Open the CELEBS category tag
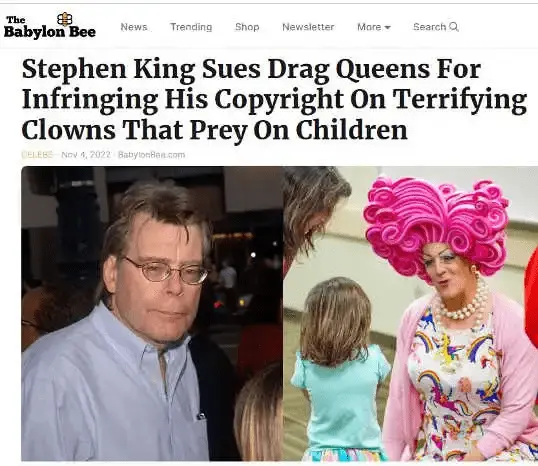This screenshot has height=466, width=538. [37, 155]
